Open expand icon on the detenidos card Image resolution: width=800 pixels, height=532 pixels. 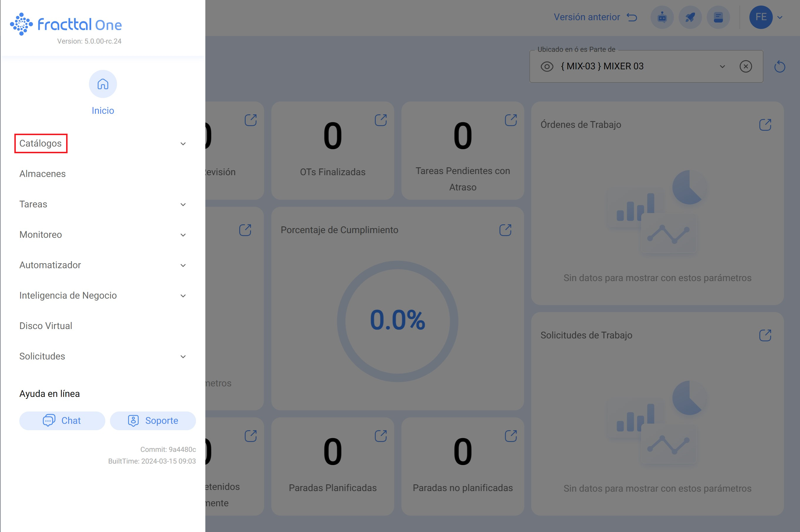click(251, 436)
